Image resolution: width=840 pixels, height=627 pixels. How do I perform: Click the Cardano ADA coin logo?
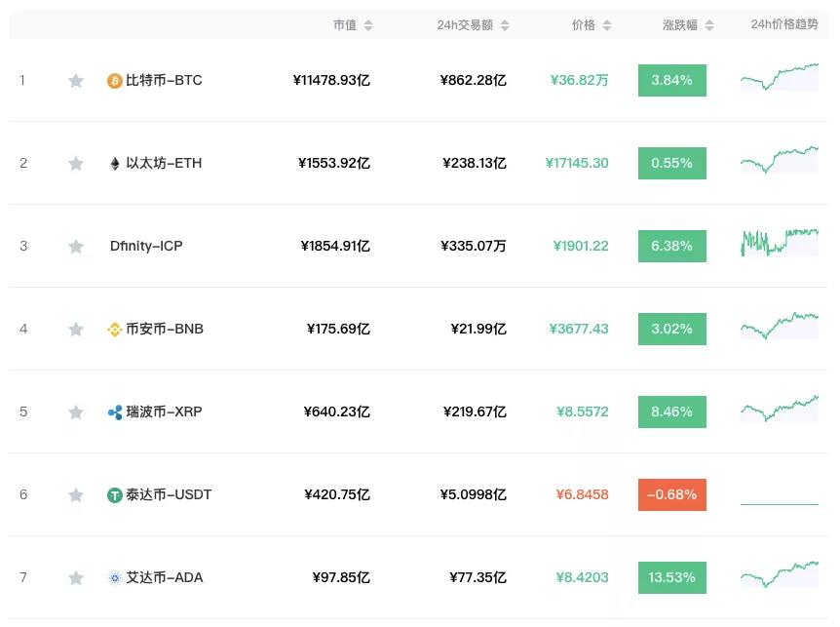115,577
